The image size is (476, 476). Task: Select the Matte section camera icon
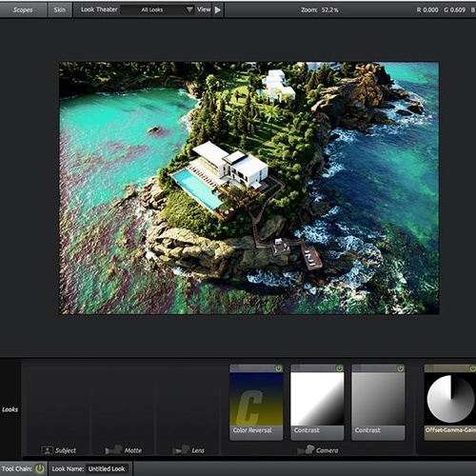(x=113, y=450)
